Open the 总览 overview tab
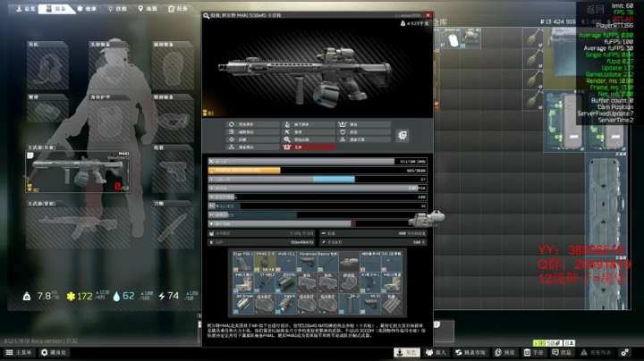Image resolution: width=644 pixels, height=361 pixels. pos(25,9)
